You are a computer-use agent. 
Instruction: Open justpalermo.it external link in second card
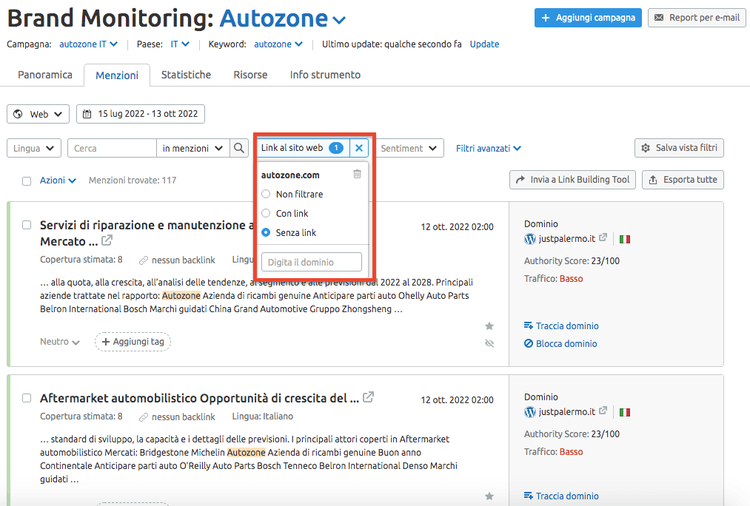tap(603, 410)
